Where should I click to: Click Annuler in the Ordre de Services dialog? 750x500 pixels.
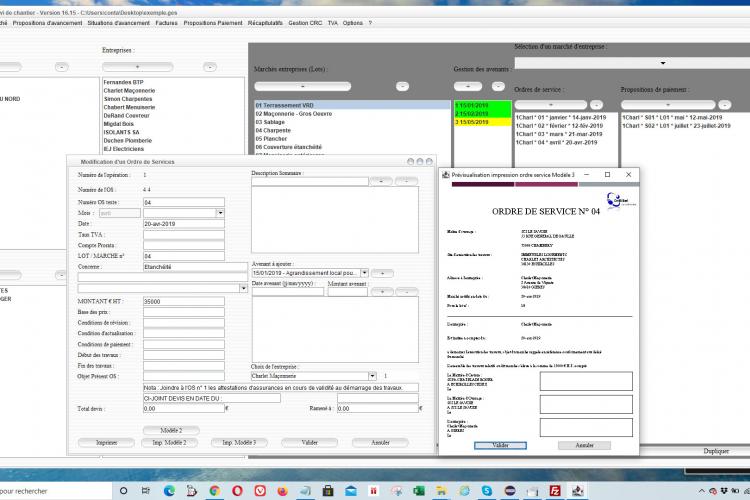coord(380,443)
